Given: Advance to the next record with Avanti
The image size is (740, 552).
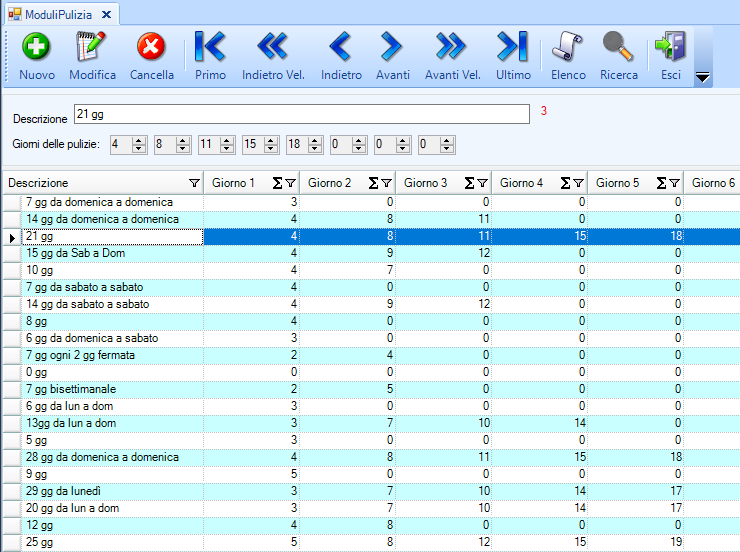Looking at the screenshot, I should (392, 47).
